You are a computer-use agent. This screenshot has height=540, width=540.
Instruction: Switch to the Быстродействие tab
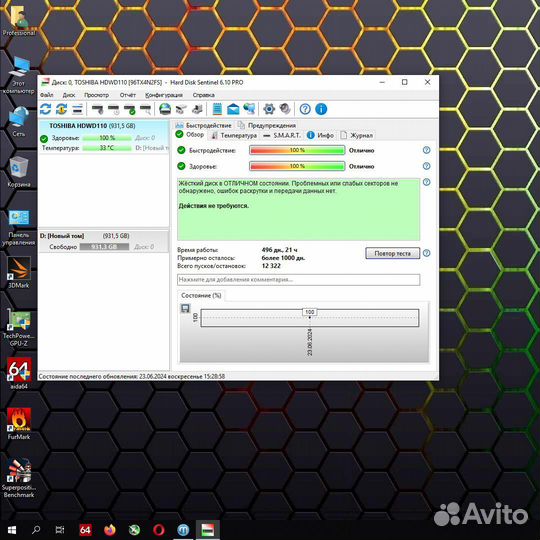[204, 125]
